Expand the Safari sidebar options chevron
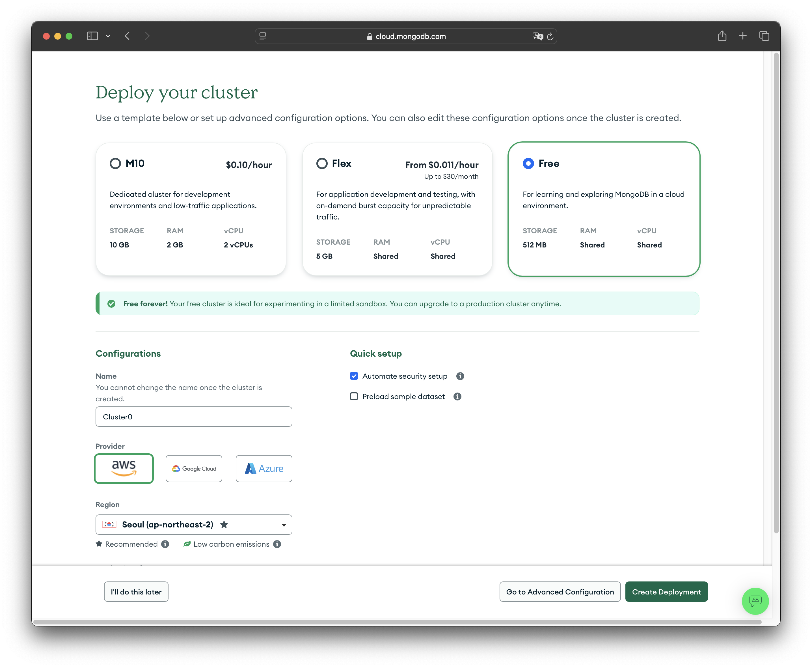 pyautogui.click(x=108, y=36)
